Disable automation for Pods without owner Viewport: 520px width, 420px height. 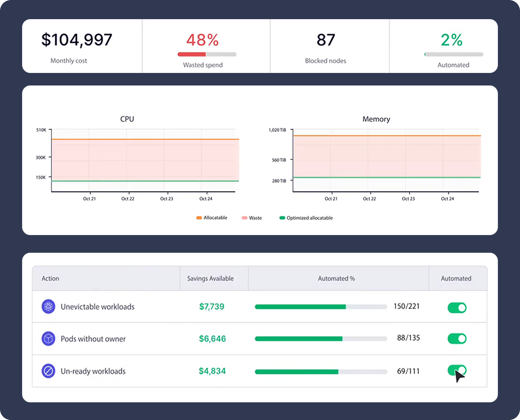click(457, 339)
